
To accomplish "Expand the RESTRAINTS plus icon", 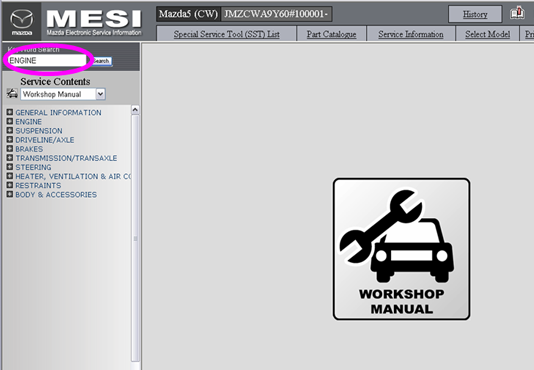I will coord(10,185).
